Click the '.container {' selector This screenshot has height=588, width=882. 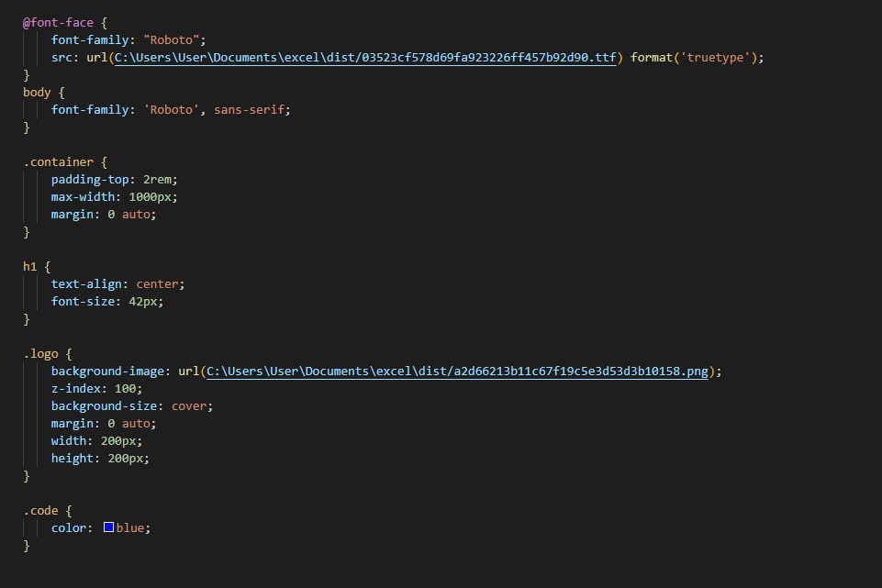point(65,161)
